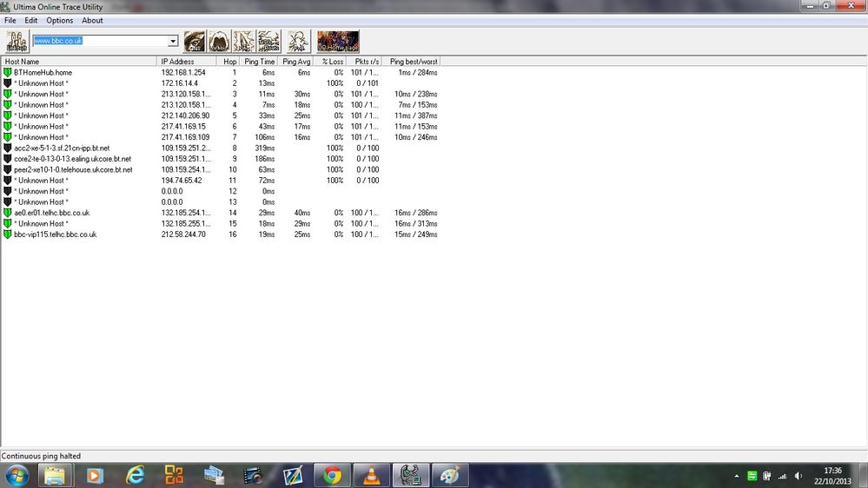Sort by the Host Name column header
Screen dimensions: 868x488
79,62
